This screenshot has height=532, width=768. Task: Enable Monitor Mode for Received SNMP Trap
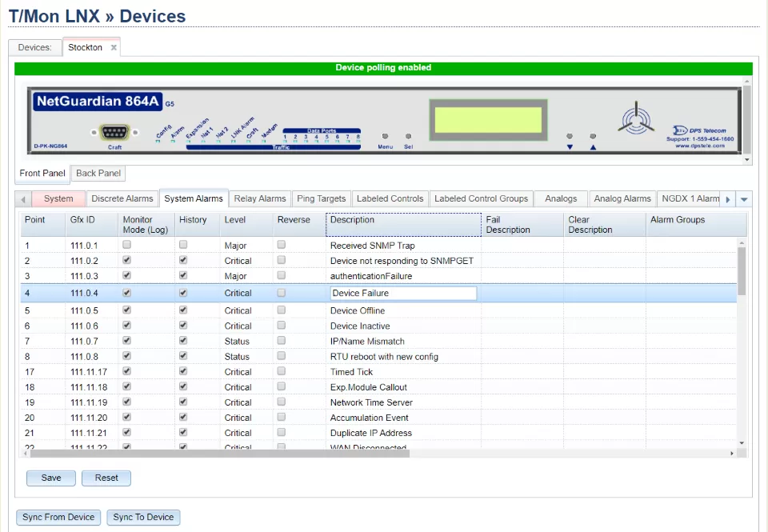point(126,245)
